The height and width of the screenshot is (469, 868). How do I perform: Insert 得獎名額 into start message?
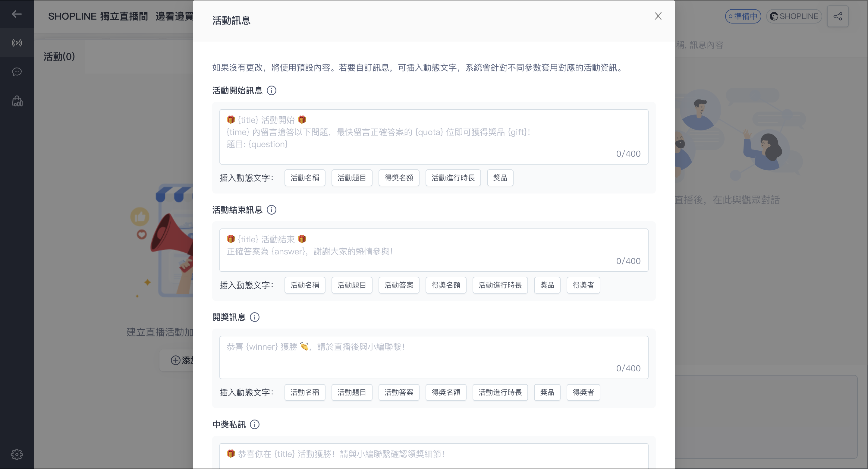tap(399, 178)
